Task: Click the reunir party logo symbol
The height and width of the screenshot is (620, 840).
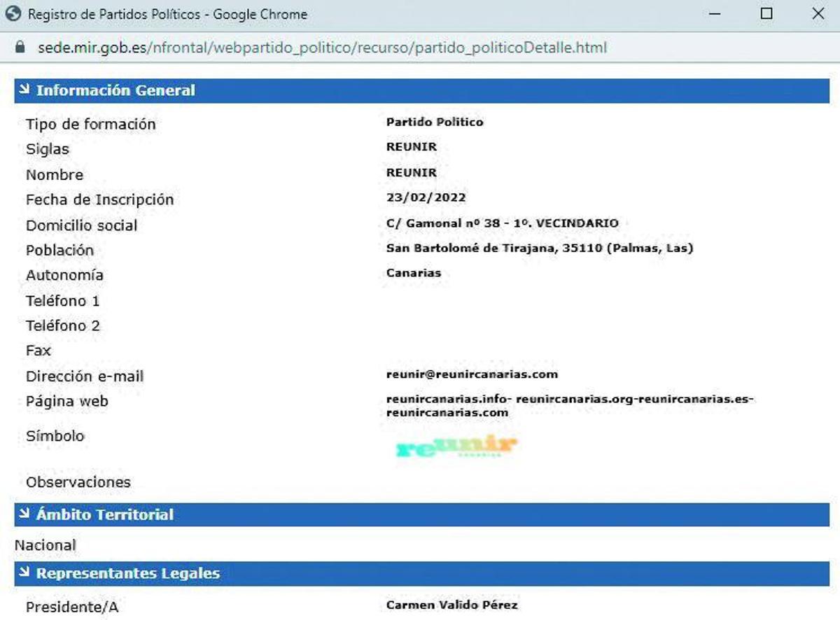Action: tap(456, 446)
